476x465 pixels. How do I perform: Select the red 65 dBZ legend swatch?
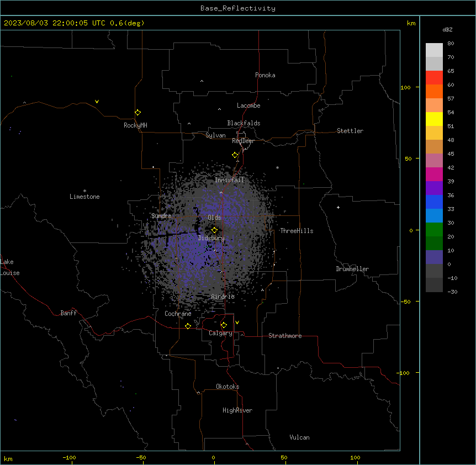pos(434,77)
